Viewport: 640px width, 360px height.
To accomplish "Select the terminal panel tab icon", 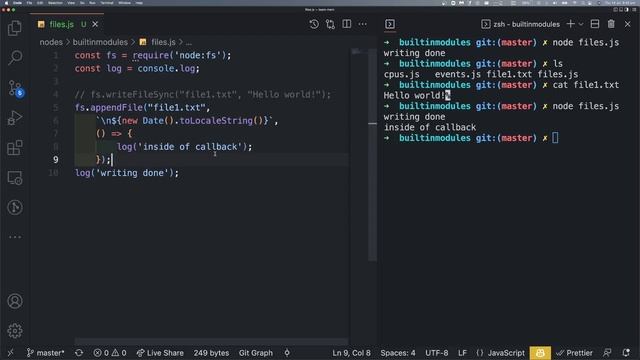I will coord(390,24).
